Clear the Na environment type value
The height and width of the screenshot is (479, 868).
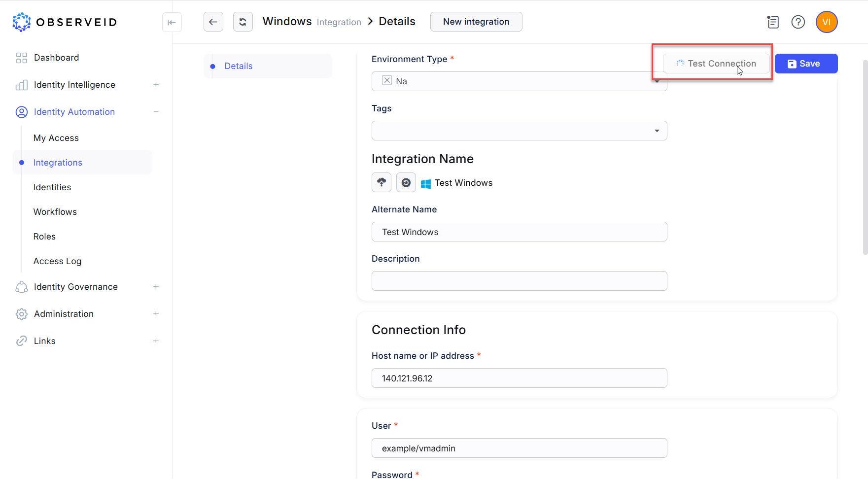387,81
